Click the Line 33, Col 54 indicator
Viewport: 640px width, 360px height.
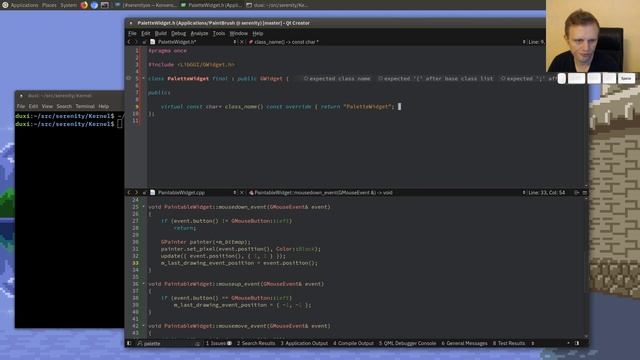[546, 192]
